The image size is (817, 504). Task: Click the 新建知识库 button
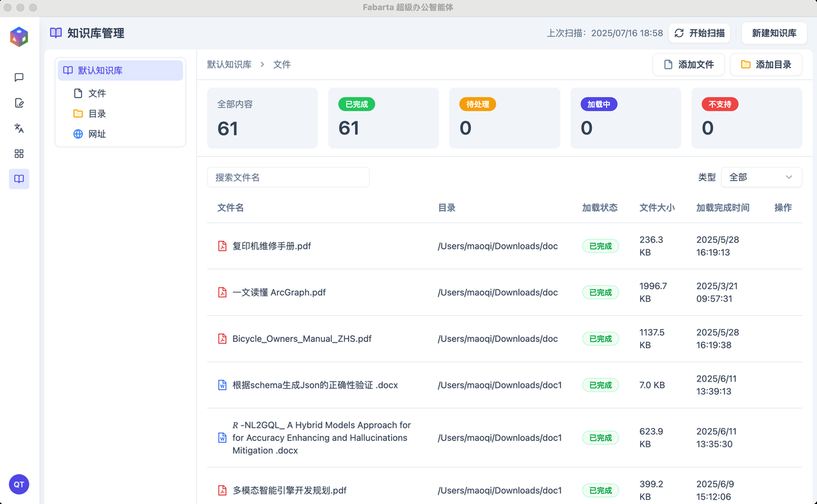coord(774,33)
